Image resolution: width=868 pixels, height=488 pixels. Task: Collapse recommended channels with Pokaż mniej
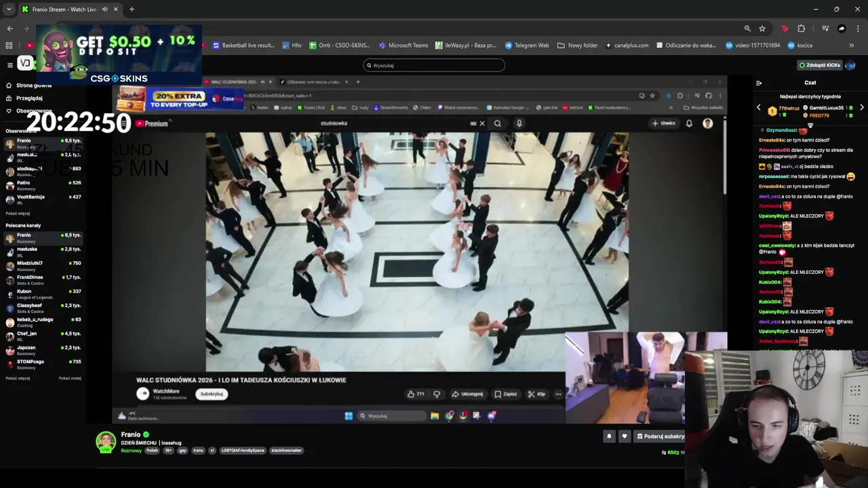click(x=70, y=378)
